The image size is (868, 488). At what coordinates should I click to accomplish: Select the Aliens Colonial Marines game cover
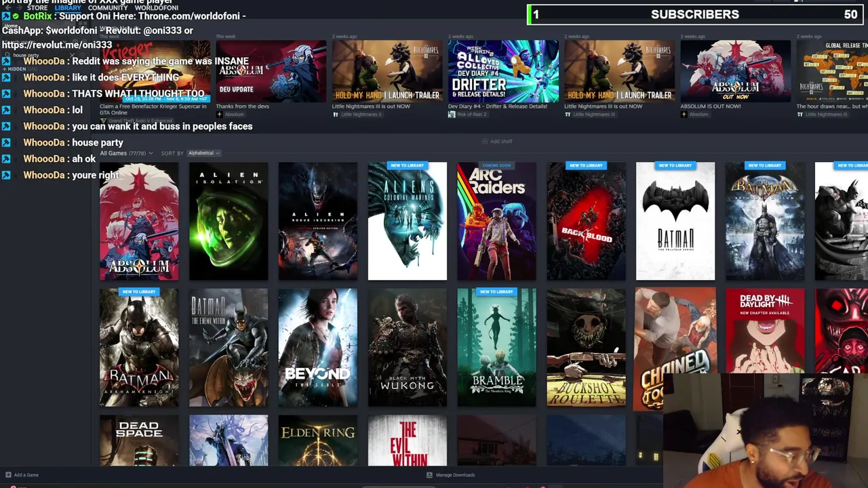point(408,221)
